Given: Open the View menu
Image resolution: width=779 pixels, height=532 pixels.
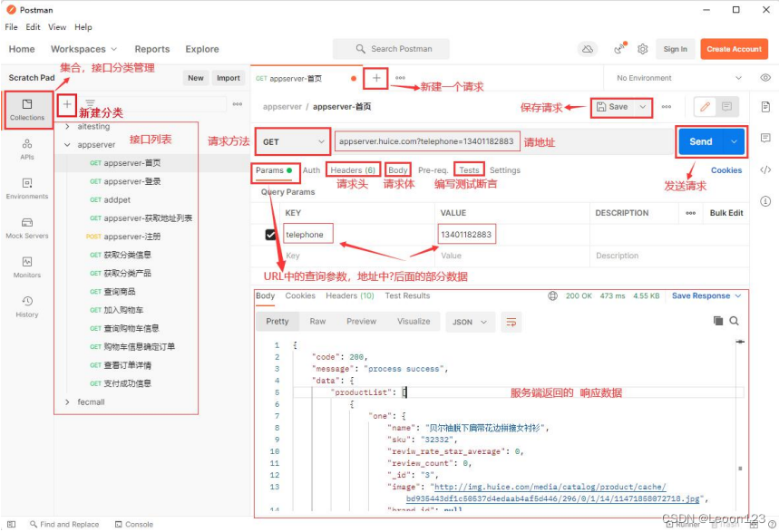Looking at the screenshot, I should 56,27.
